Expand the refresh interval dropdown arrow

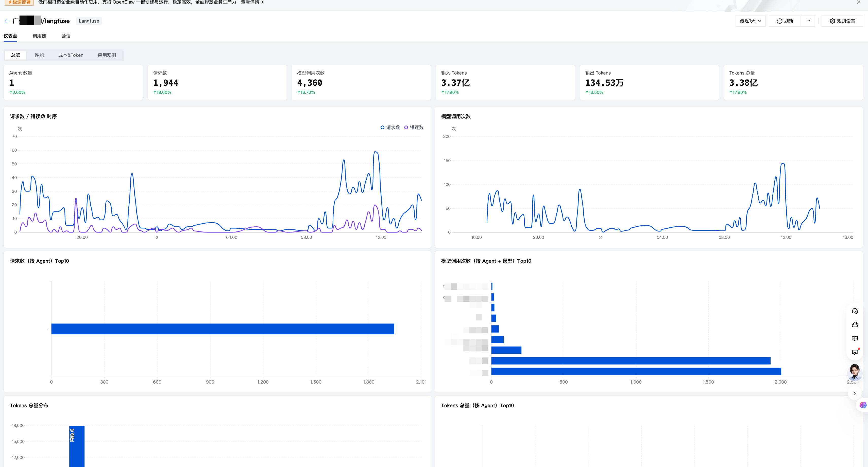click(808, 21)
